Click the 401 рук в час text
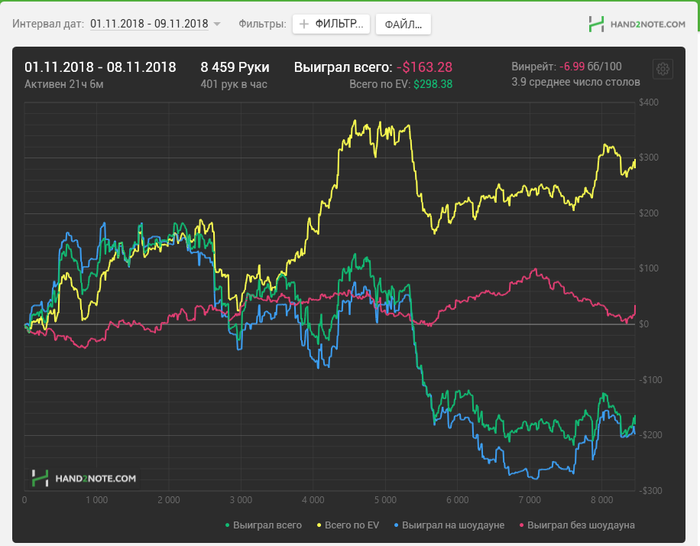This screenshot has height=546, width=700. [233, 84]
